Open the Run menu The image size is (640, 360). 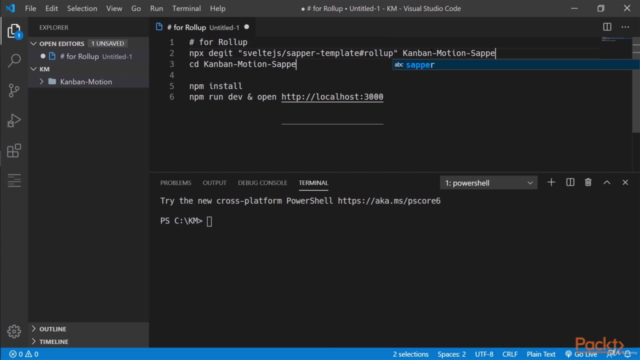pyautogui.click(x=156, y=8)
